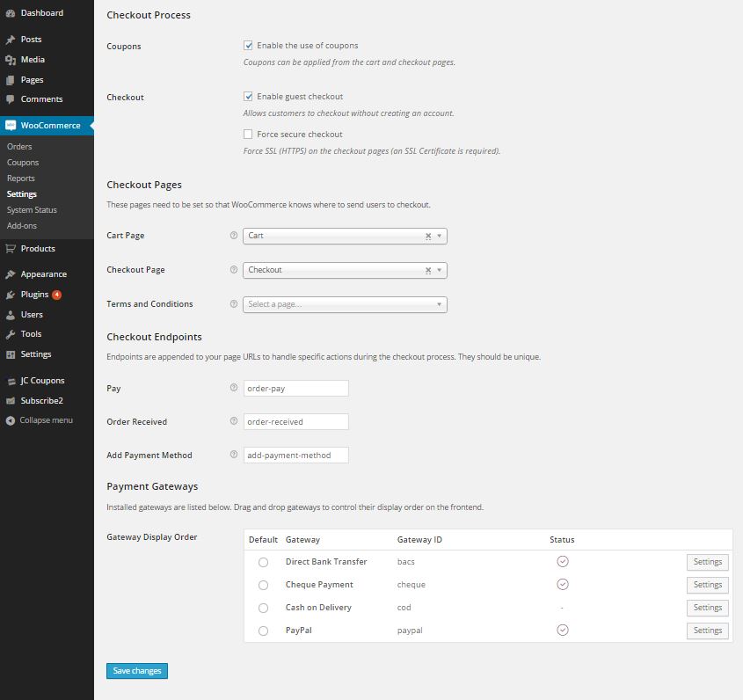Open System Status under WooCommerce
Viewport: 743px width, 700px height.
(x=30, y=209)
